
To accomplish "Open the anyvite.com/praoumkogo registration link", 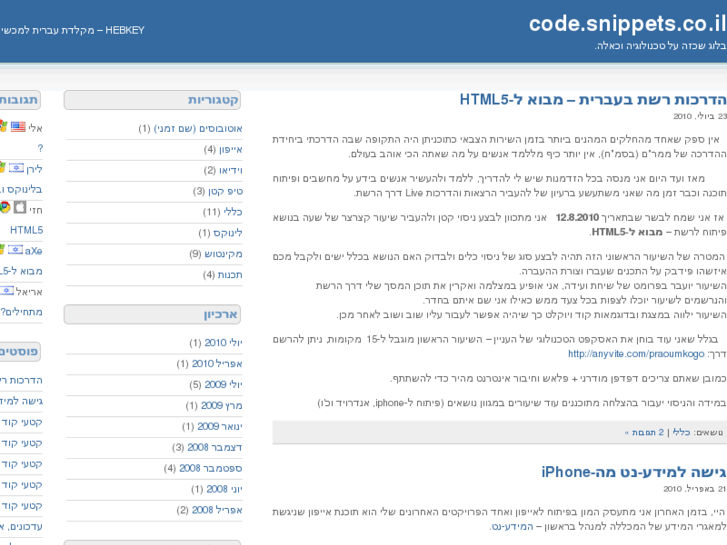I will [x=636, y=354].
